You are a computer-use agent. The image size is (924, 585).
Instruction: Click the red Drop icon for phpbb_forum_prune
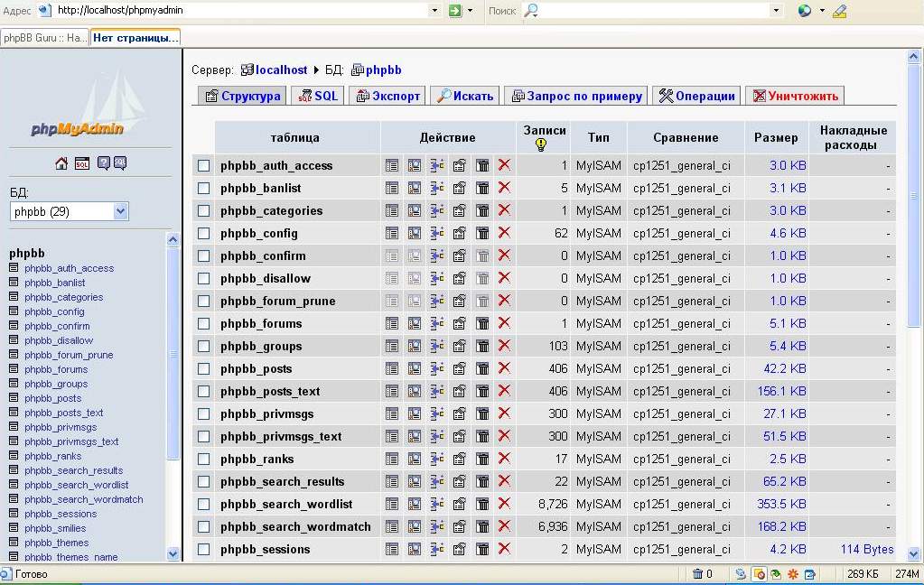[x=504, y=301]
